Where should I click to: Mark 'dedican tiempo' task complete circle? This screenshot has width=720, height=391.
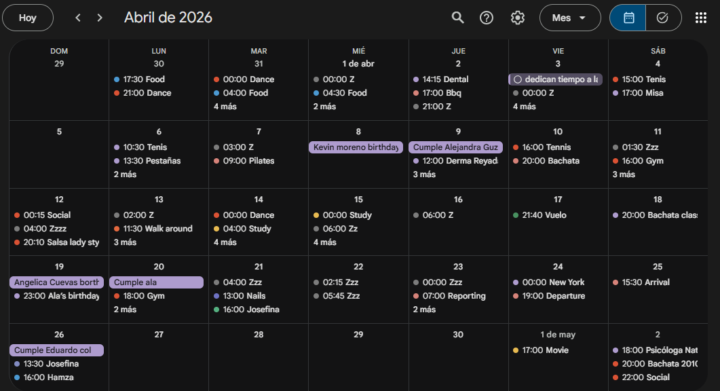pos(518,79)
